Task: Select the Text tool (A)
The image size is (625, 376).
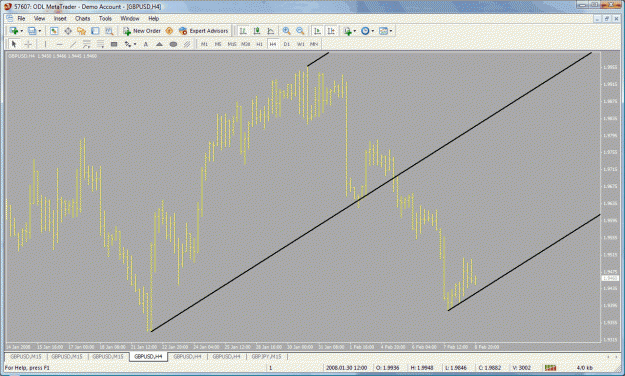Action: click(145, 44)
